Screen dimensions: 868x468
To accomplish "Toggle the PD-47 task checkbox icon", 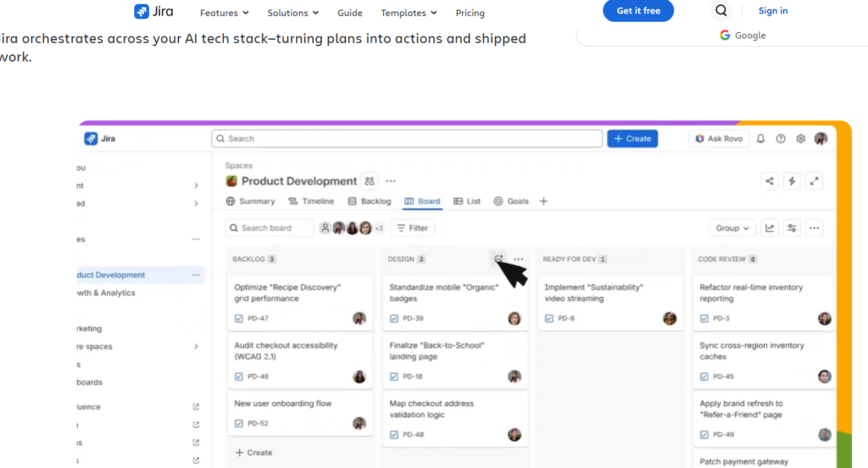I will coord(238,319).
